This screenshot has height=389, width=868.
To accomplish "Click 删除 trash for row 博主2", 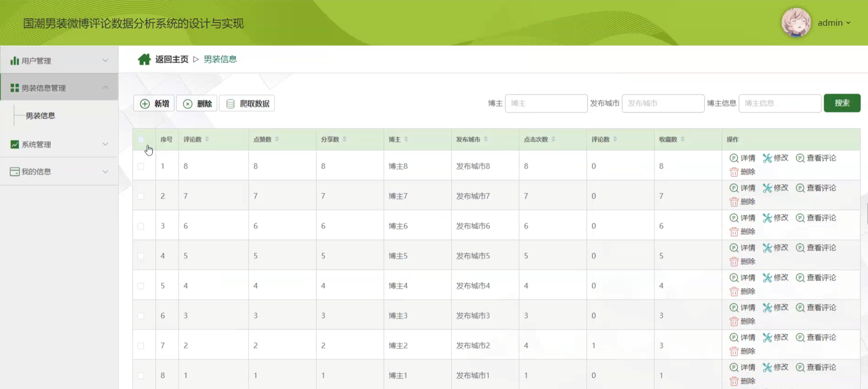I will tap(742, 352).
